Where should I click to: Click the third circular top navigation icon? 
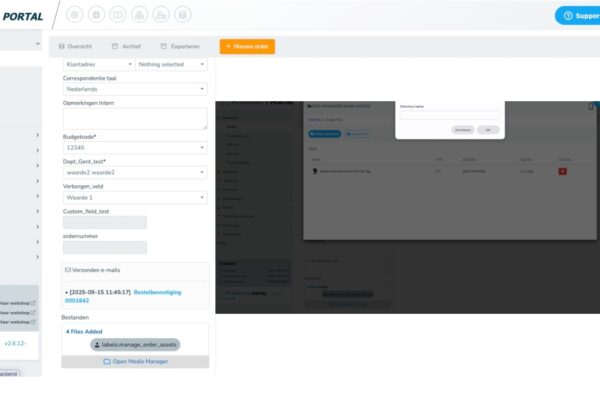(118, 15)
